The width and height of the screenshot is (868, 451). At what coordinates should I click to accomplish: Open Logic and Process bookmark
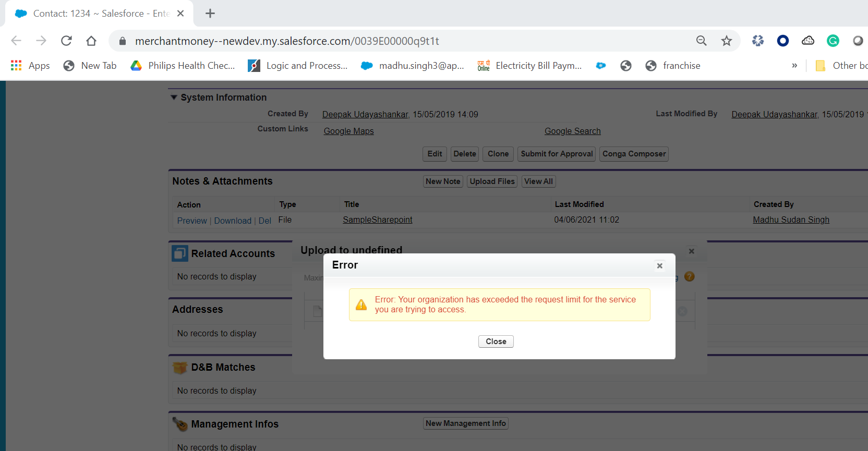coord(298,66)
